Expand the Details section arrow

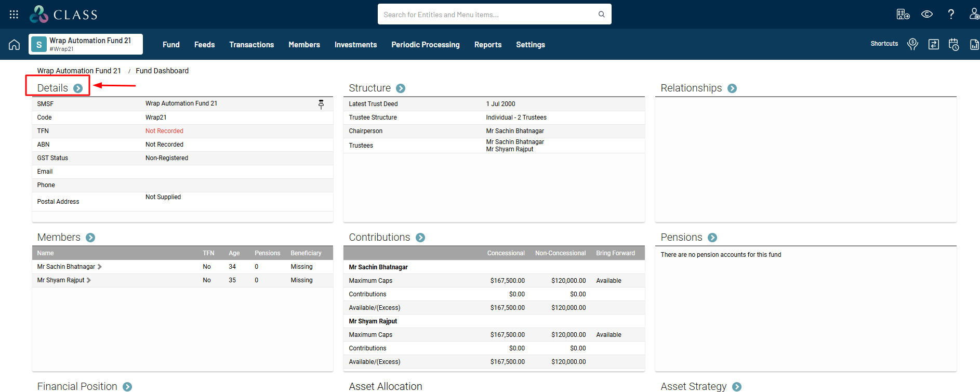tap(78, 88)
